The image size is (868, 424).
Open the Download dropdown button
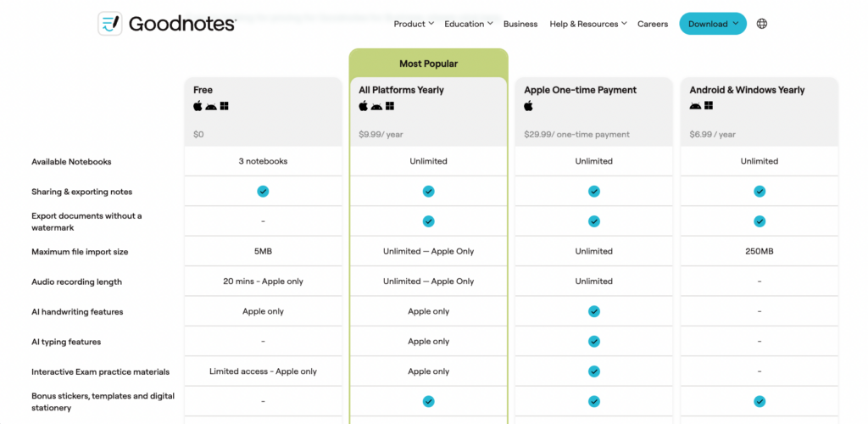[x=713, y=24]
